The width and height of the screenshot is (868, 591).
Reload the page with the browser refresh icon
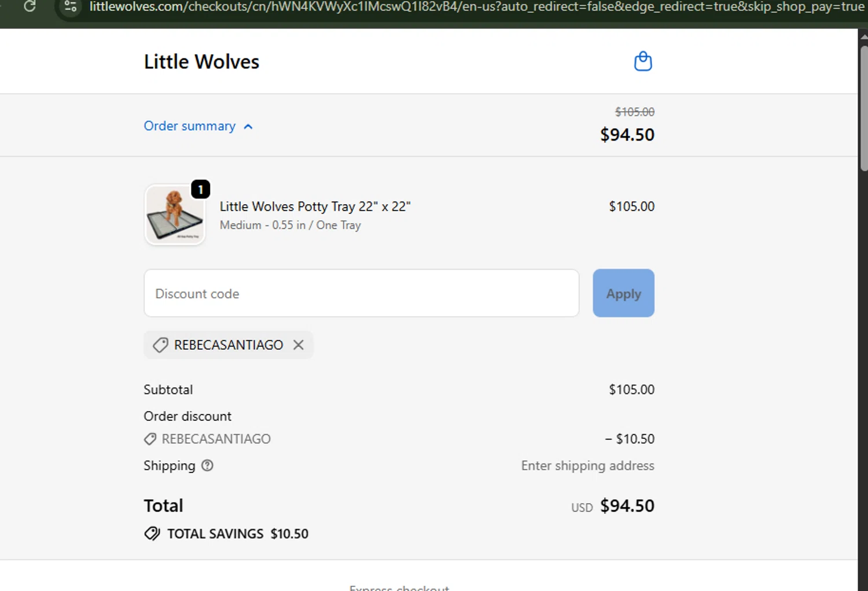pyautogui.click(x=30, y=6)
